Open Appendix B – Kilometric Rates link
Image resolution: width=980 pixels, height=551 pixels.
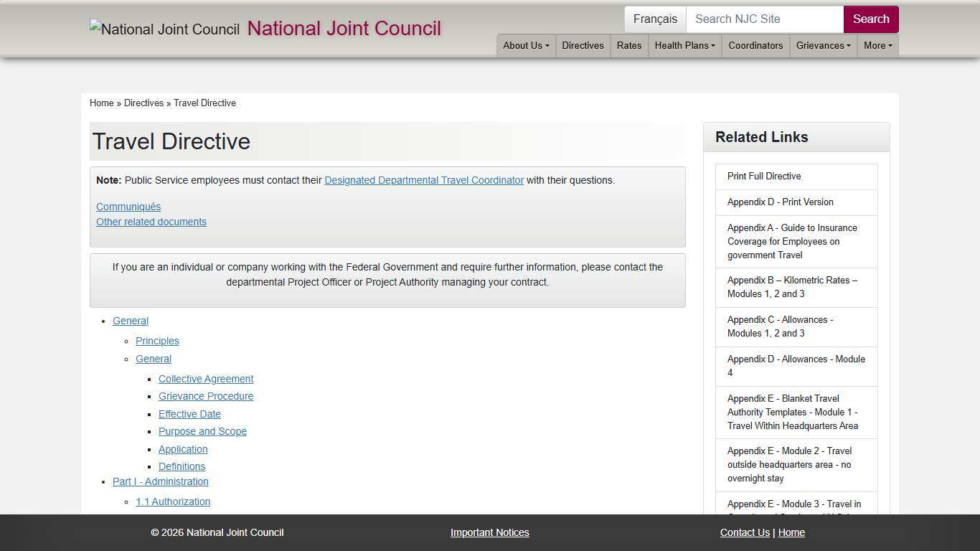tap(792, 287)
